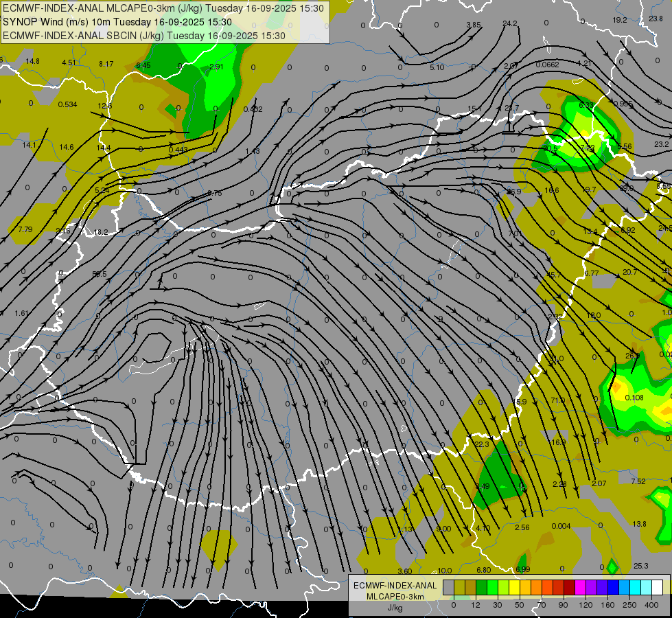Click the 30 tick label on legend
The height and width of the screenshot is (618, 672).
coord(498,605)
